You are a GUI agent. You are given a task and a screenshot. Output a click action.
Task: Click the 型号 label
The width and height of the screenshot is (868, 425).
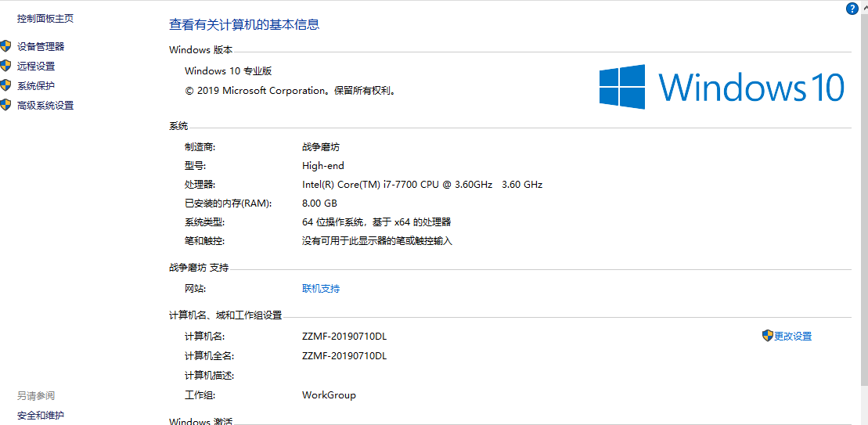tap(195, 165)
